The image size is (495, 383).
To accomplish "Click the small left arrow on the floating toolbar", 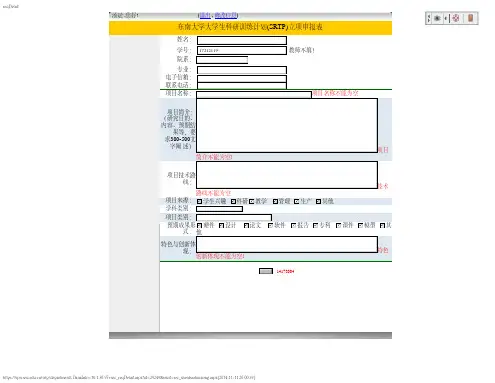I will pos(446,18).
